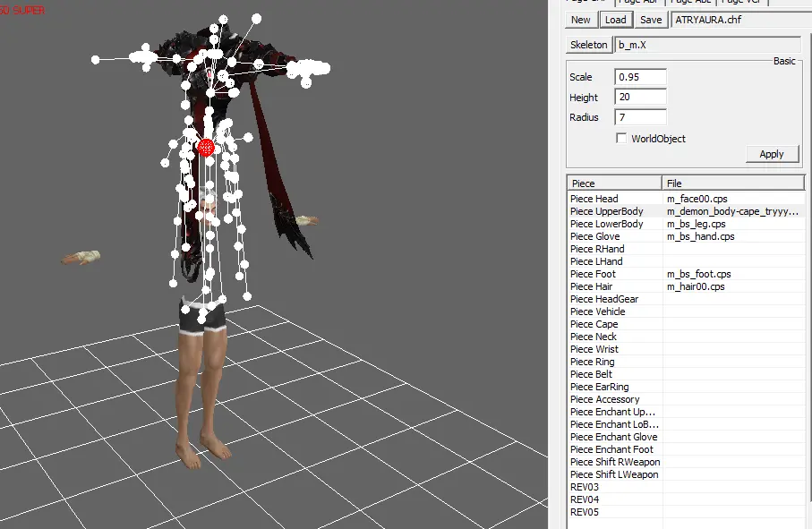812x529 pixels.
Task: Select the "Piece Shift RWeapon" row
Action: tap(686, 462)
